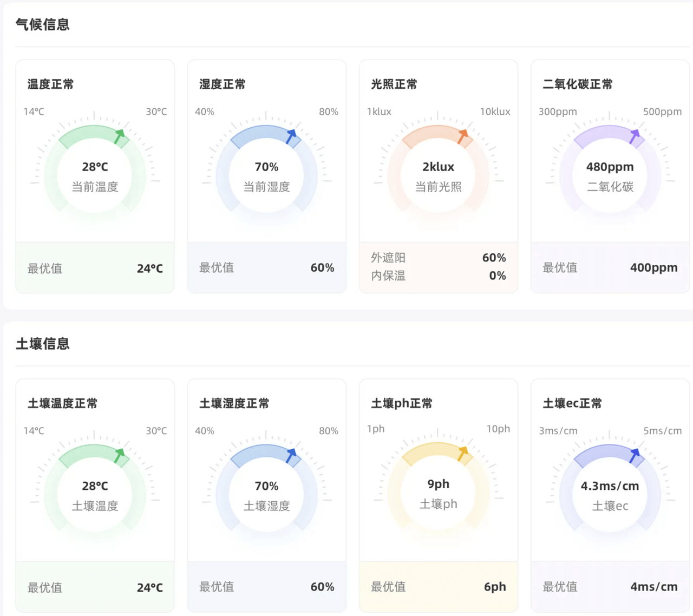Click the 60% value beside 外遮阳
693x616 pixels.
(494, 258)
